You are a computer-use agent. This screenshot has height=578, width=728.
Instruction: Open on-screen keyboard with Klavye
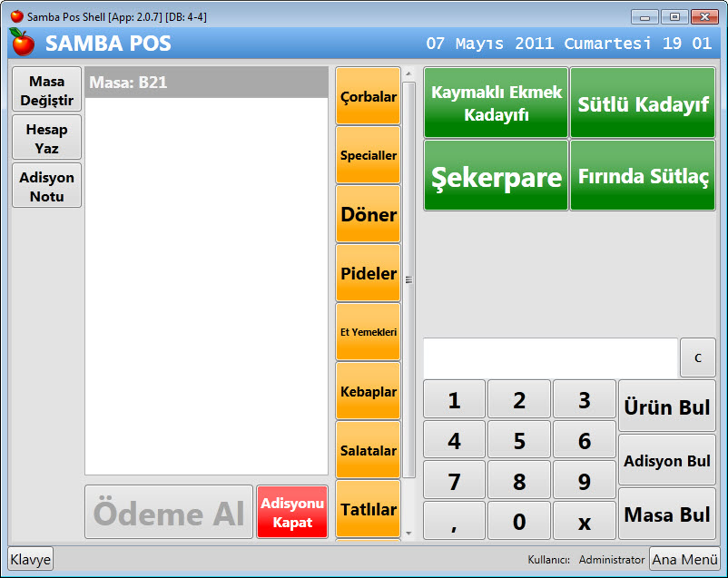click(x=31, y=559)
